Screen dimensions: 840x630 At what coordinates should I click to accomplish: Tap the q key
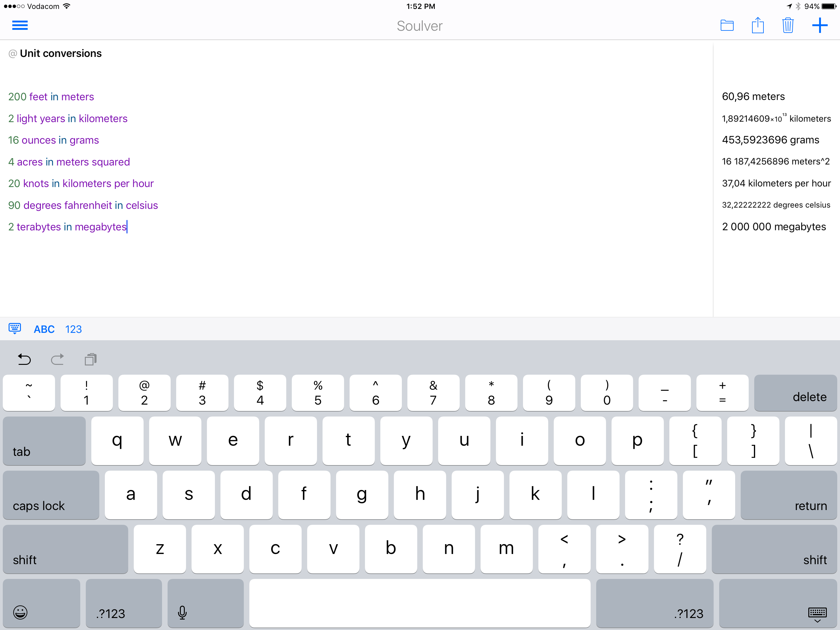click(117, 441)
